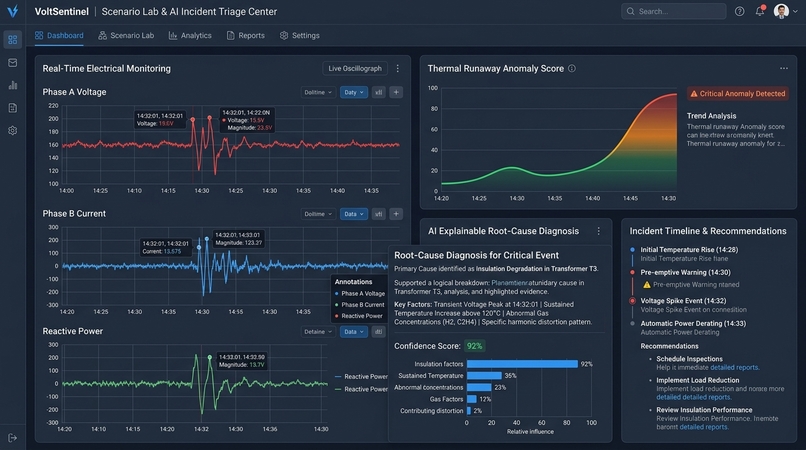Click Phase A Voltage plus add icon

click(x=396, y=93)
